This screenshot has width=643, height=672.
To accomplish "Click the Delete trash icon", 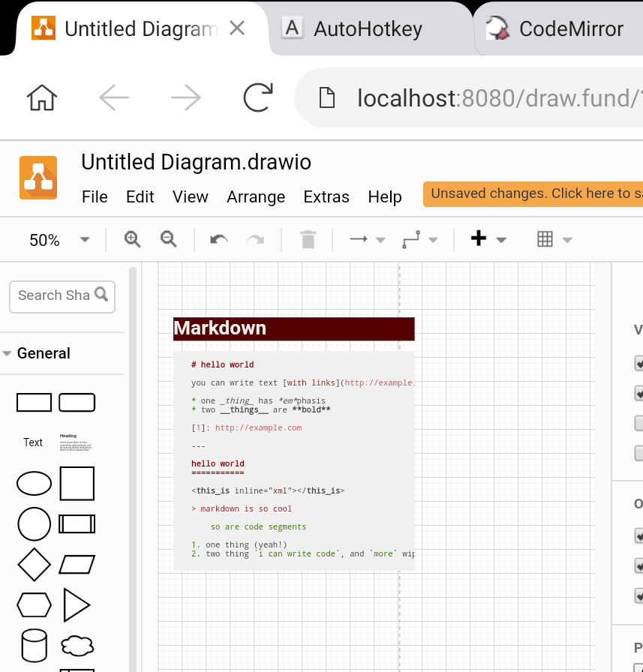I will coord(308,238).
